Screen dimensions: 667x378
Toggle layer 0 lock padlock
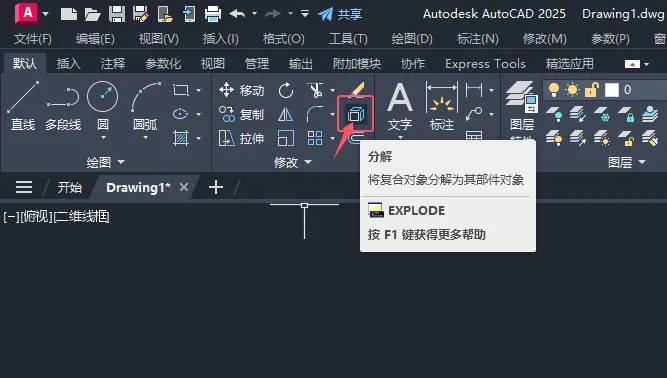(592, 90)
